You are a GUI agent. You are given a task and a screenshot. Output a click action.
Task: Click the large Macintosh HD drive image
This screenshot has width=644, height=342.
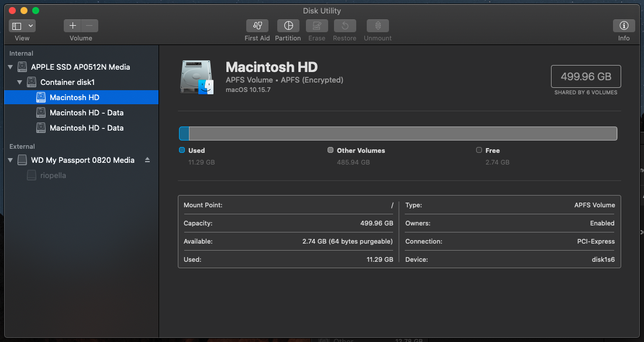pyautogui.click(x=197, y=77)
